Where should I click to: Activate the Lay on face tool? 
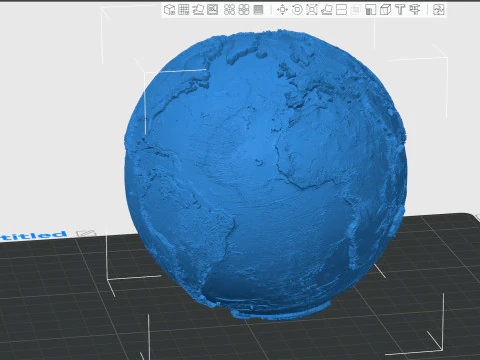click(327, 10)
